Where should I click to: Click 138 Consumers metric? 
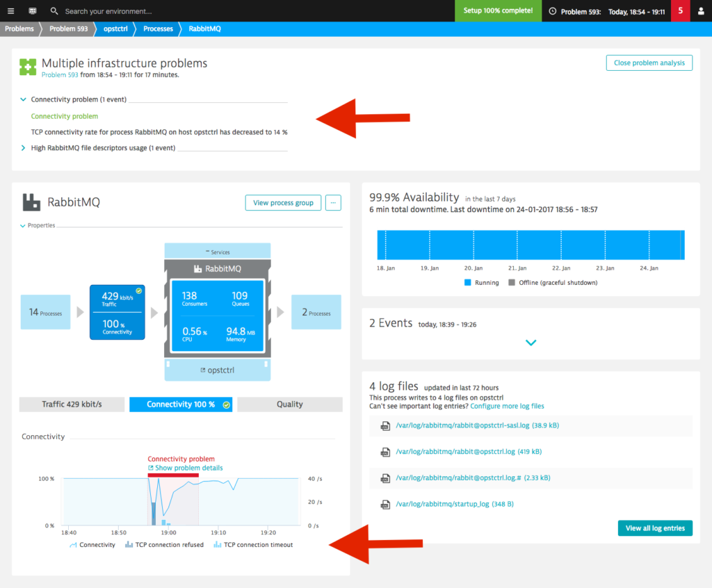(195, 298)
